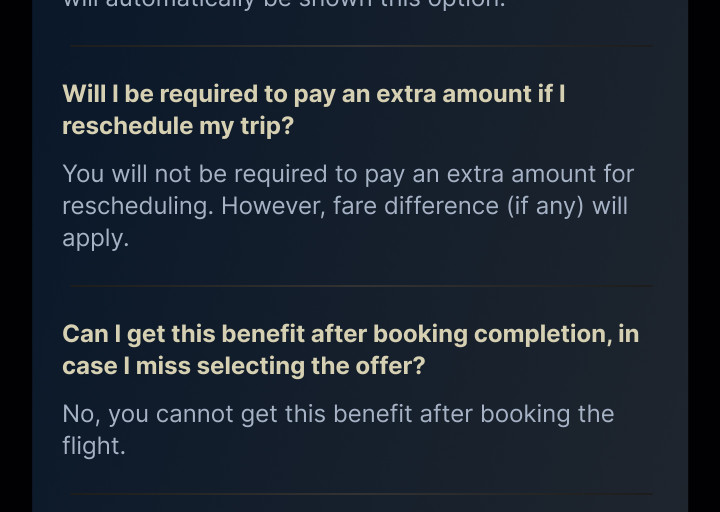Click the word 'apply.' ending the first answer
The image size is (720, 512).
click(95, 238)
